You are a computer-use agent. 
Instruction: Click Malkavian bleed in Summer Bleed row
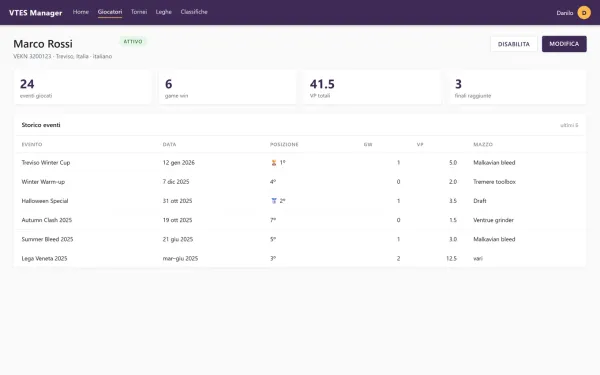(494, 239)
